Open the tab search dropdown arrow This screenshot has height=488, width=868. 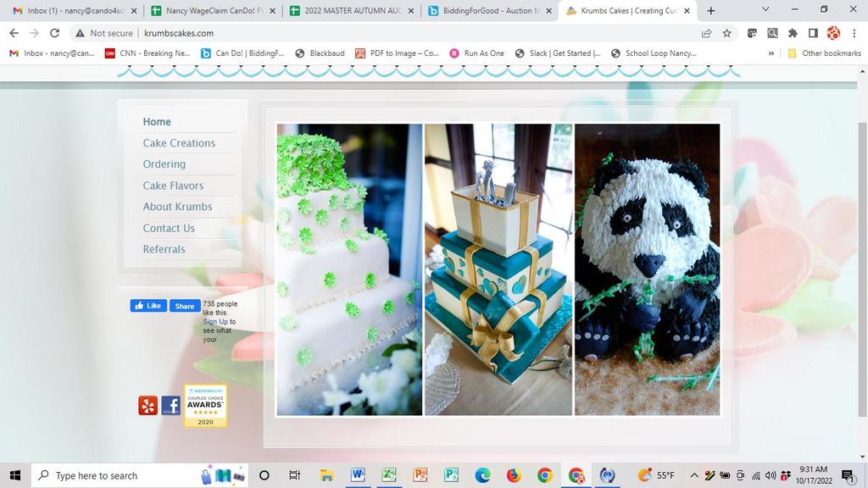(765, 10)
